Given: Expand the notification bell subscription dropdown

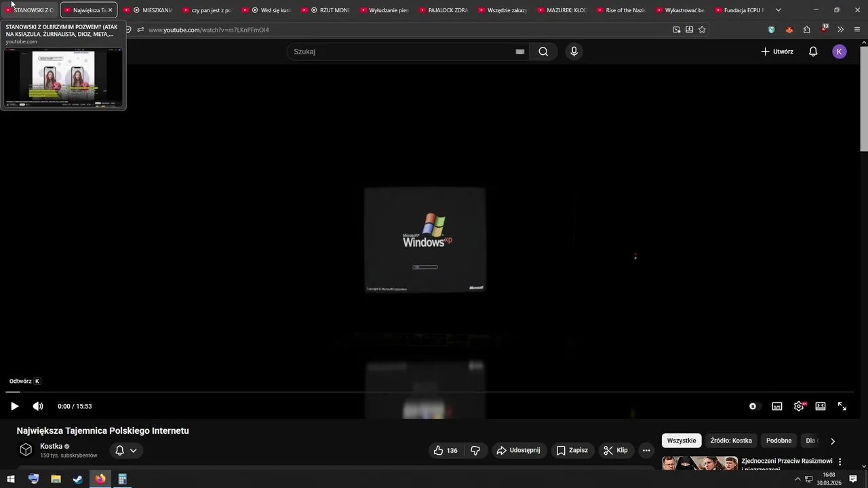Looking at the screenshot, I should pos(125,450).
